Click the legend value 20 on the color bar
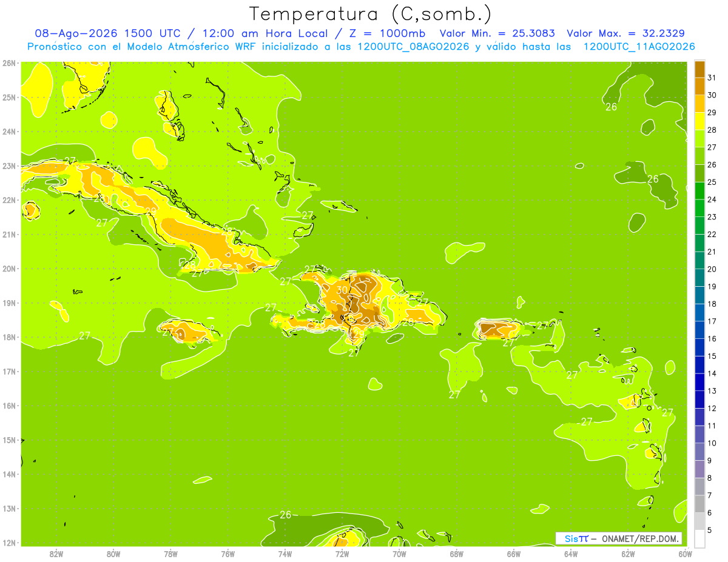728x562 pixels. click(x=712, y=269)
